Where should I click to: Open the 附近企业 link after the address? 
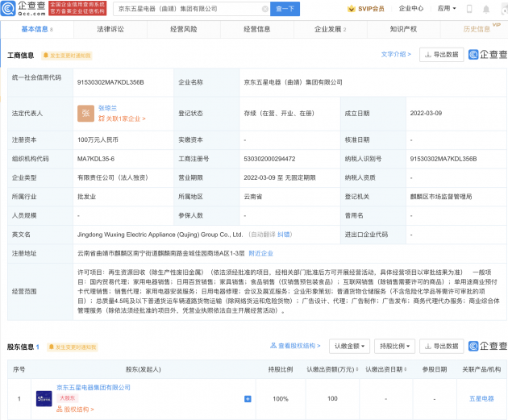[260, 253]
